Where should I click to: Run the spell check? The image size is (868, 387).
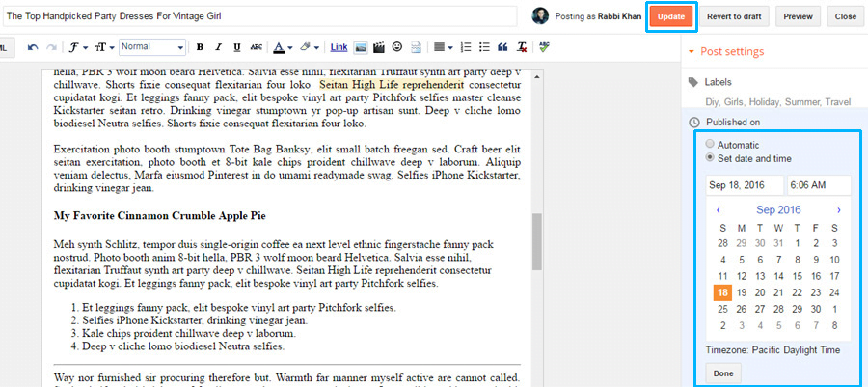coord(544,47)
